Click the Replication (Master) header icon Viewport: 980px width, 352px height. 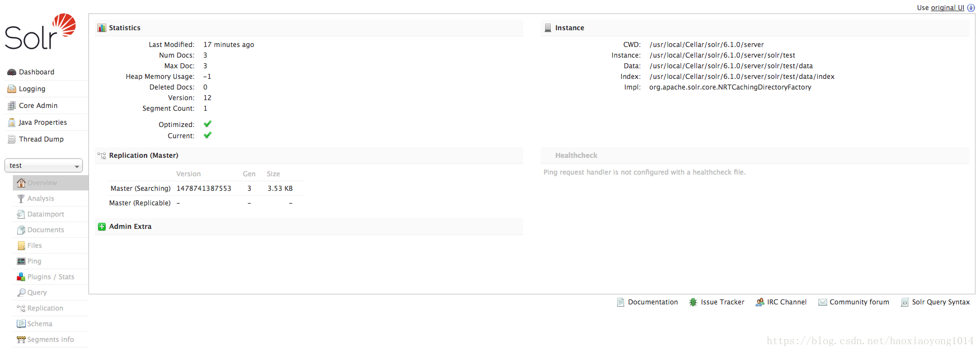tap(102, 156)
